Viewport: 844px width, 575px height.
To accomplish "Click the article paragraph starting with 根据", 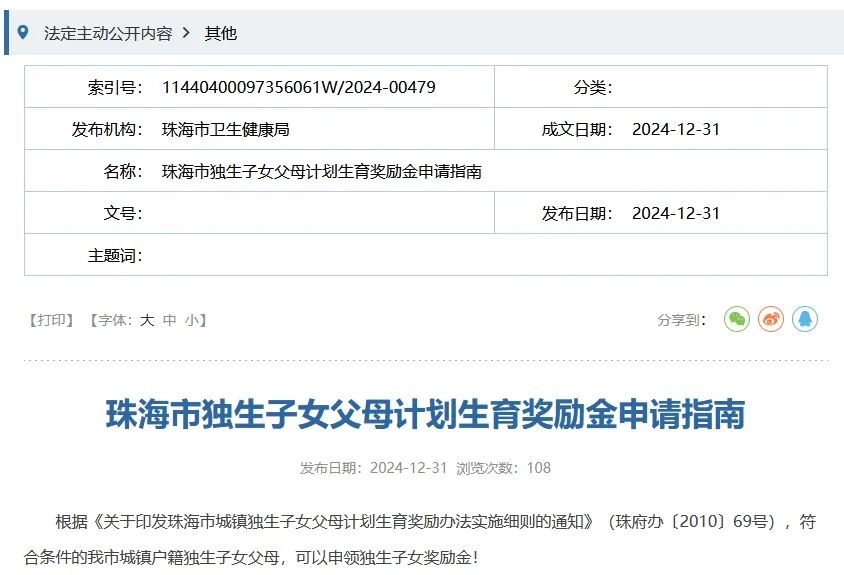I will point(420,539).
